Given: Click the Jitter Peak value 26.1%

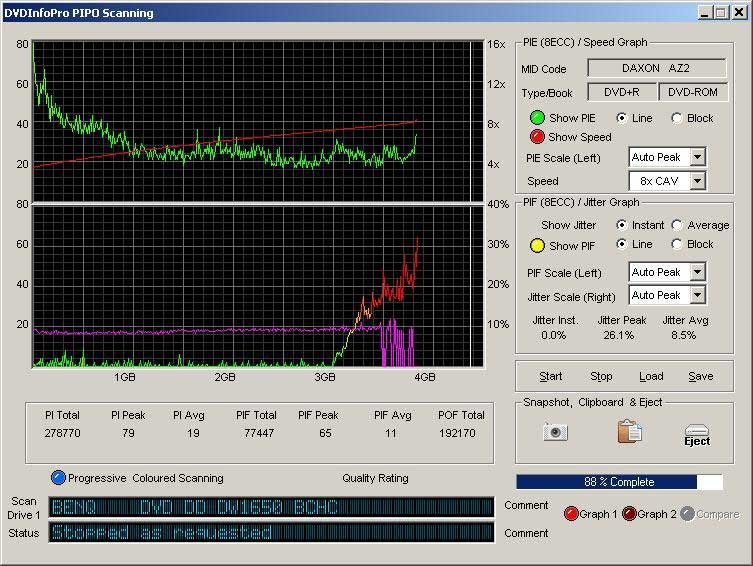Looking at the screenshot, I should click(619, 335).
